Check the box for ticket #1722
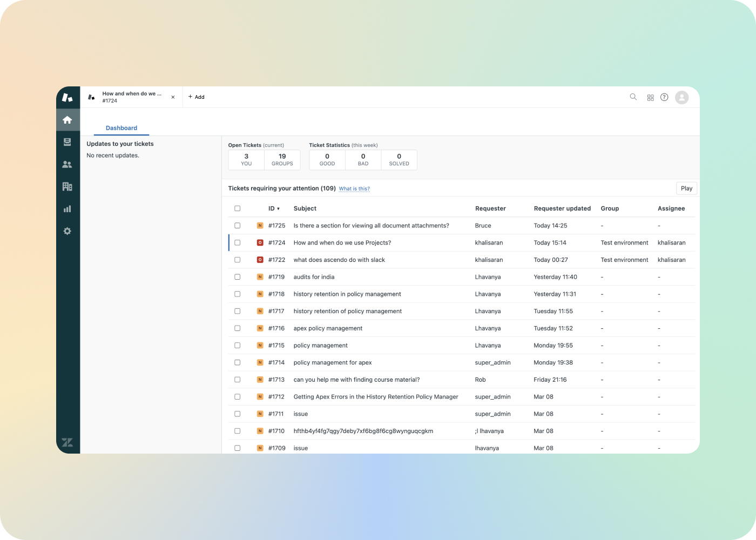This screenshot has width=756, height=540. point(238,260)
